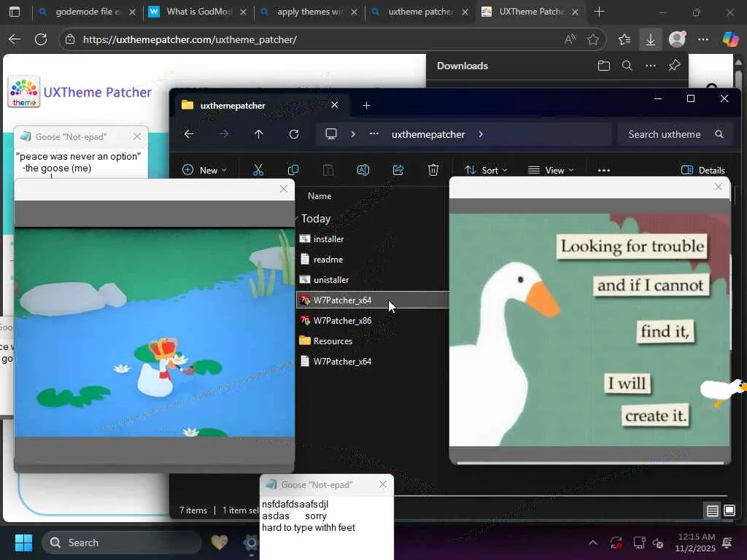The width and height of the screenshot is (747, 560).
Task: Expand the breadcrumb chevron after uxthemepatcher
Action: click(x=481, y=134)
